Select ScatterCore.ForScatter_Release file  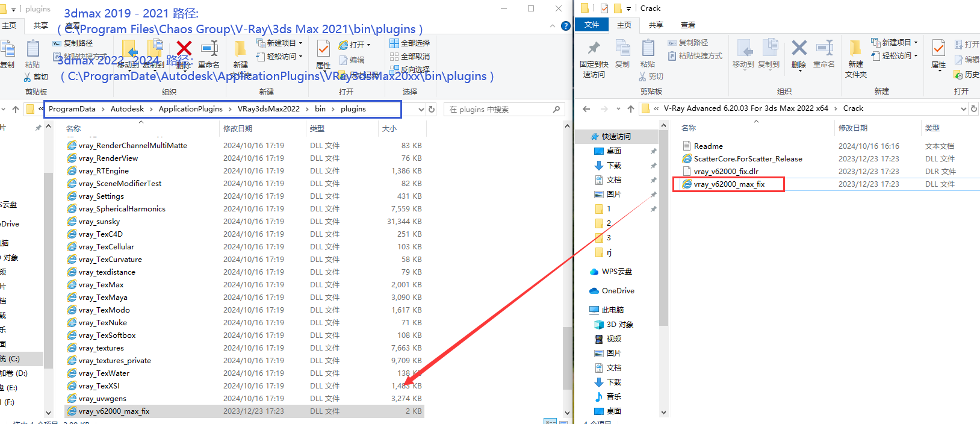point(748,159)
